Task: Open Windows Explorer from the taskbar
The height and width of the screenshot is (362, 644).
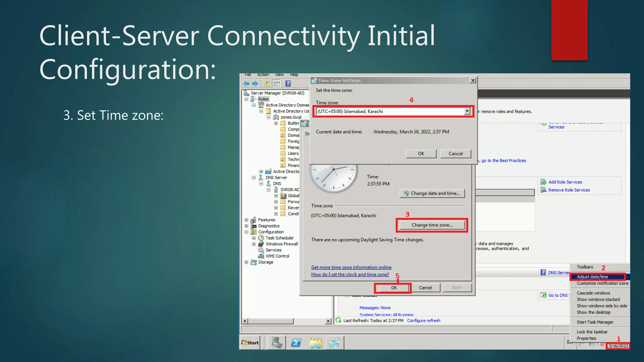Action: coord(315,343)
